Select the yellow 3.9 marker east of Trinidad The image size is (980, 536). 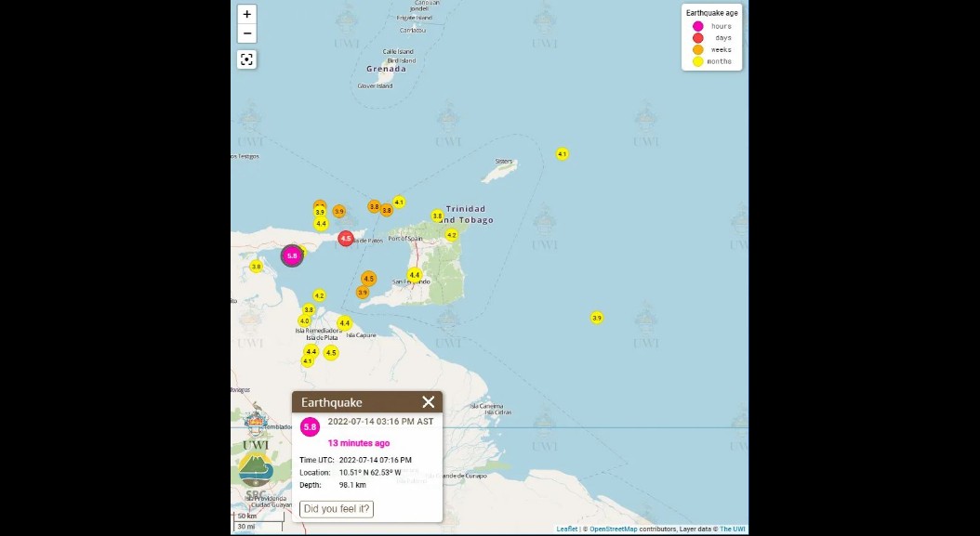pos(596,317)
